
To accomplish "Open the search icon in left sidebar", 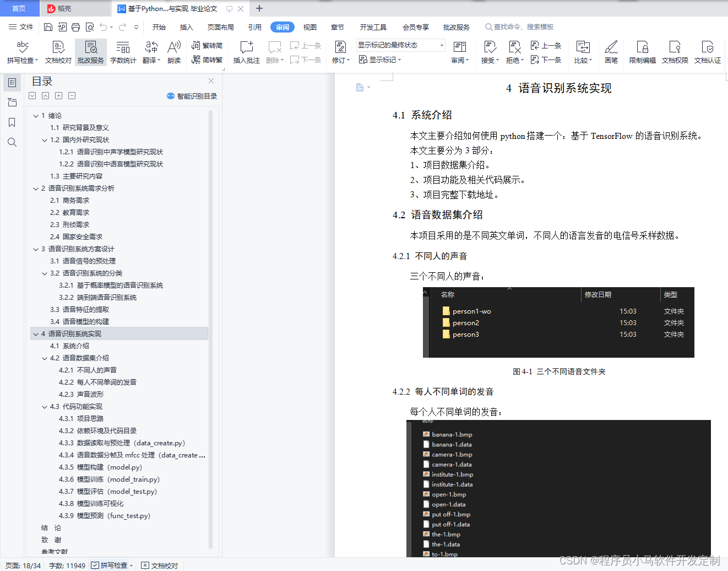I will 12,142.
